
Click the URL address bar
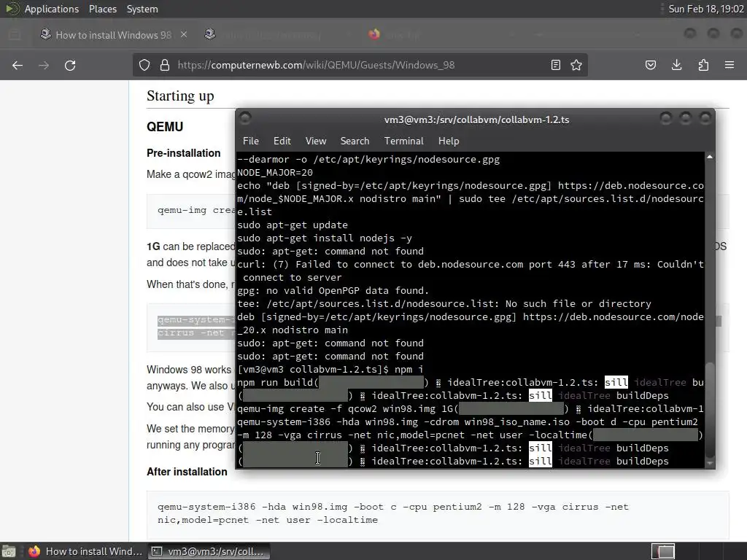click(360, 65)
